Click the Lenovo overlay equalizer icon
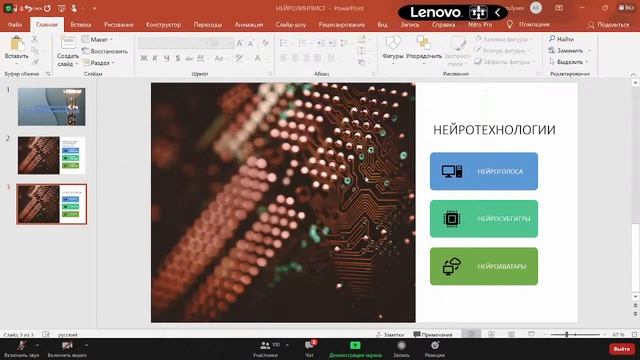Image resolution: width=640 pixels, height=360 pixels. tap(478, 12)
